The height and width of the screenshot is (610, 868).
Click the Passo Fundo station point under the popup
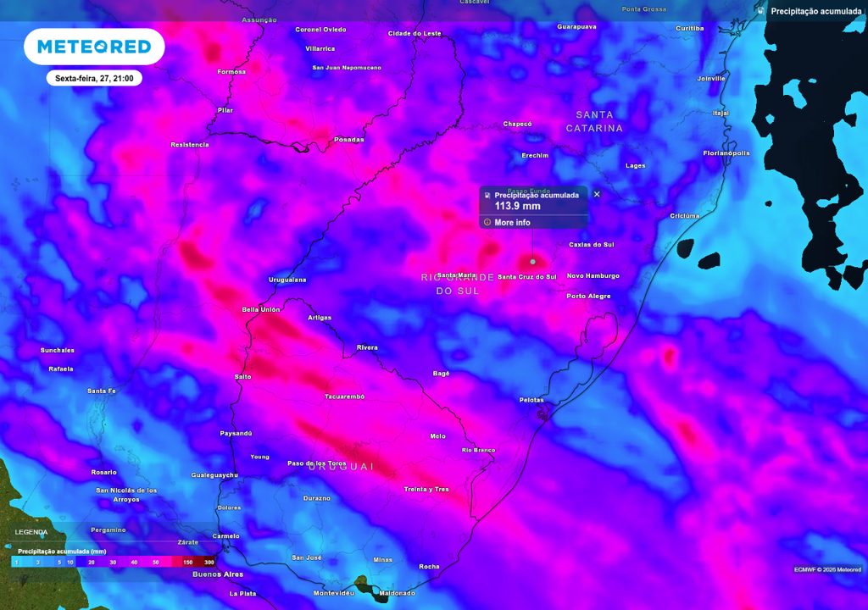531,262
